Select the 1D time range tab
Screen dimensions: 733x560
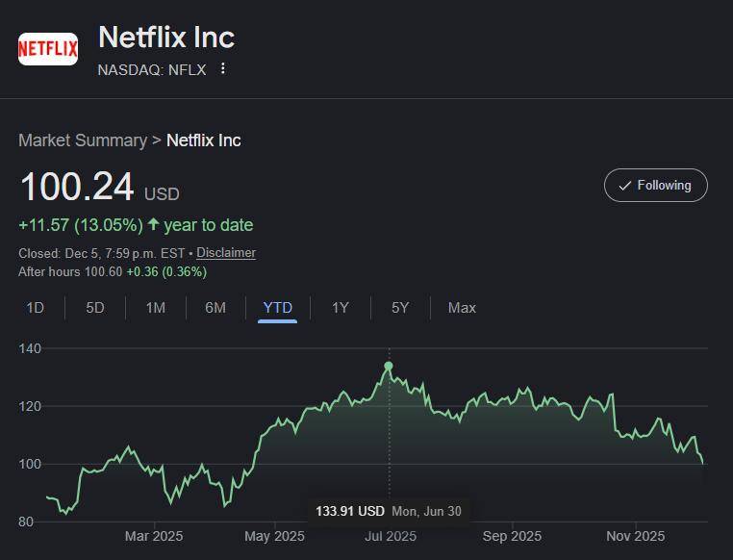pyautogui.click(x=35, y=308)
